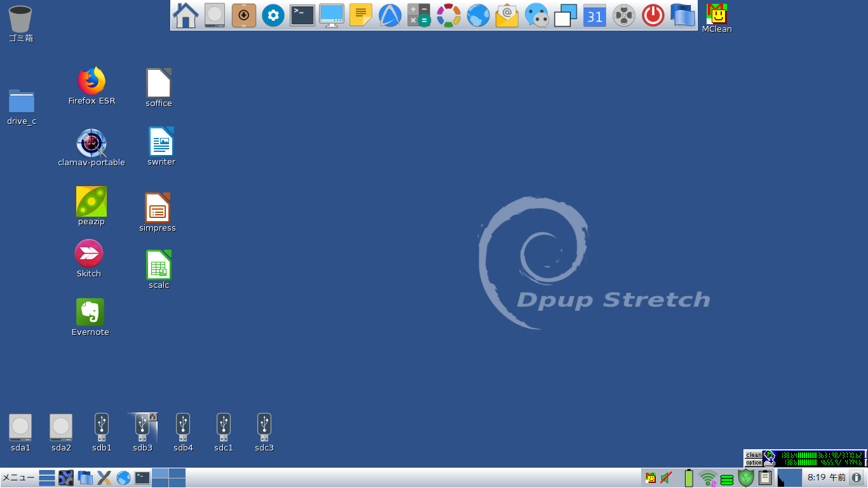Open the blue gear settings icon in dock
The width and height of the screenshot is (868, 488).
click(x=273, y=15)
